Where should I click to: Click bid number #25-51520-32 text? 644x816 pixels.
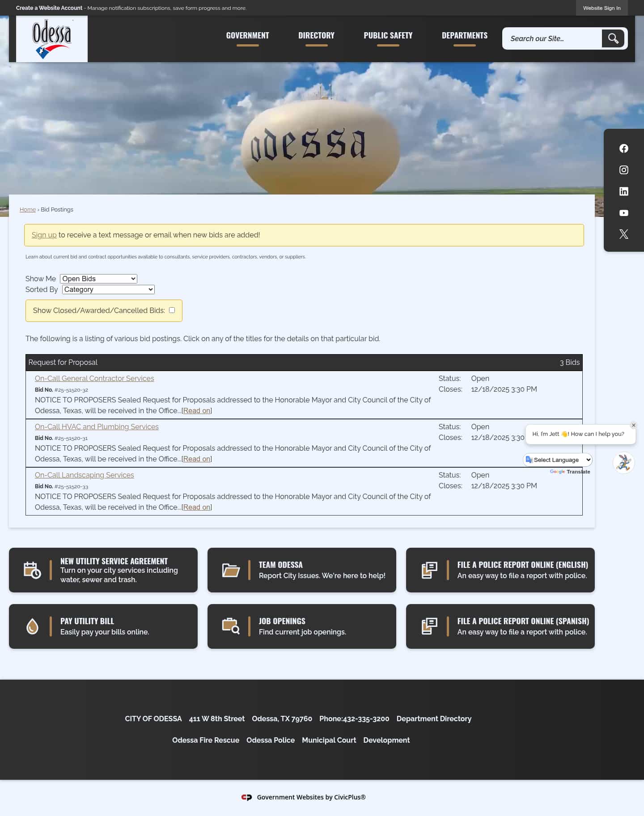coord(71,390)
